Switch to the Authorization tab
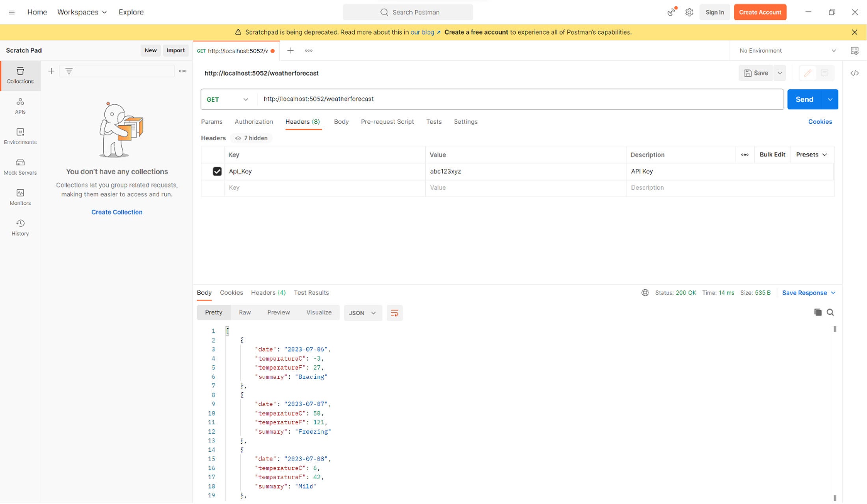 coord(254,122)
